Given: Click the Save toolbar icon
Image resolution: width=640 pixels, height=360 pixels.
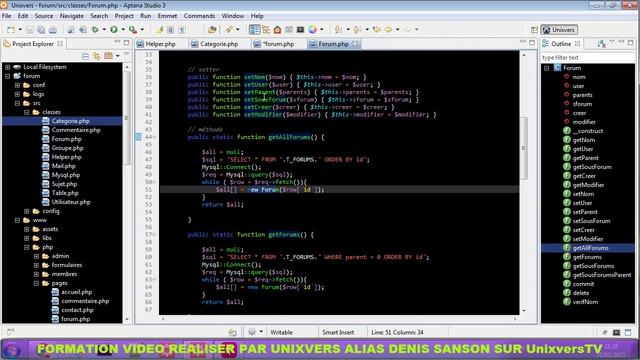Looking at the screenshot, I should (x=29, y=30).
